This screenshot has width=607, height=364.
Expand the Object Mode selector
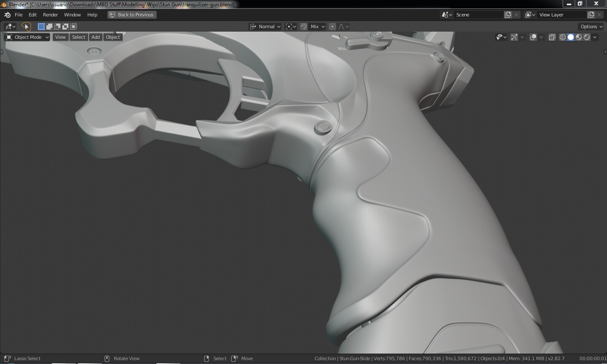(x=27, y=37)
